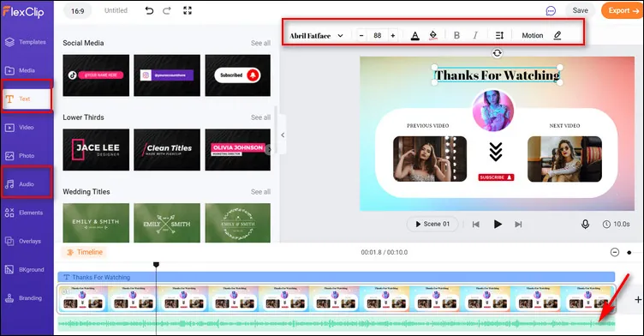Click the rotate handle above title text
Image resolution: width=644 pixels, height=336 pixels.
[497, 53]
